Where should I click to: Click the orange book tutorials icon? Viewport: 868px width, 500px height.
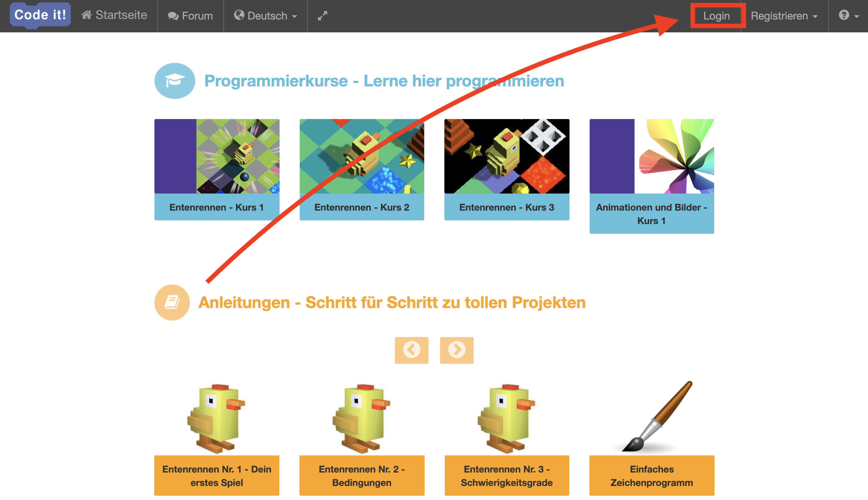(172, 302)
